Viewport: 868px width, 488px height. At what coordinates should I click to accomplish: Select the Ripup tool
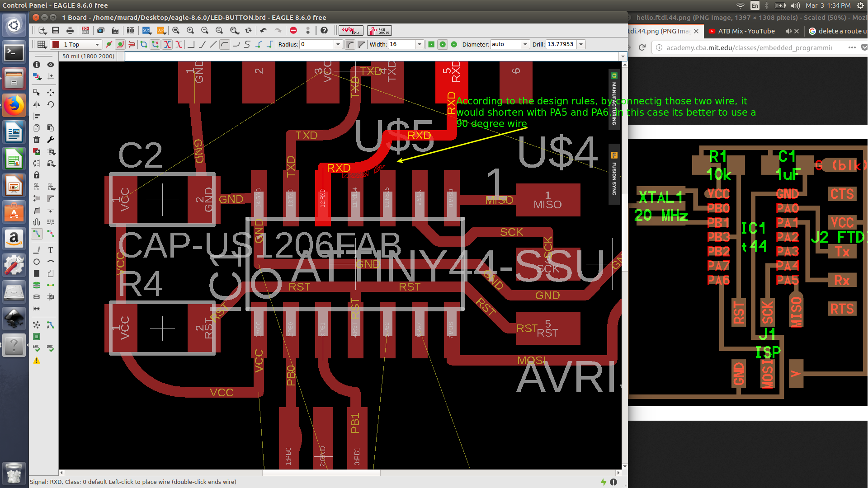pyautogui.click(x=51, y=234)
